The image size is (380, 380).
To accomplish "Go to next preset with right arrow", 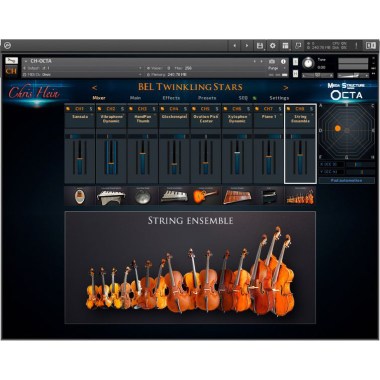I will (x=285, y=88).
